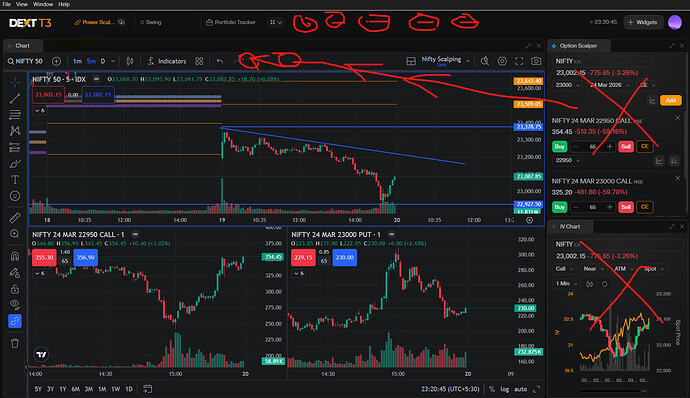The height and width of the screenshot is (398, 690).
Task: Open the Window menu
Action: [43, 4]
